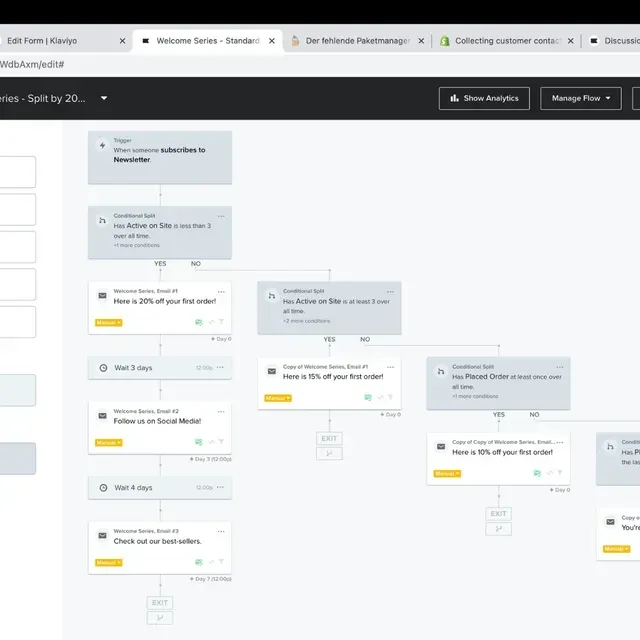640x640 pixels.
Task: Click filter funnel icon on 10% off email
Action: pyautogui.click(x=560, y=473)
